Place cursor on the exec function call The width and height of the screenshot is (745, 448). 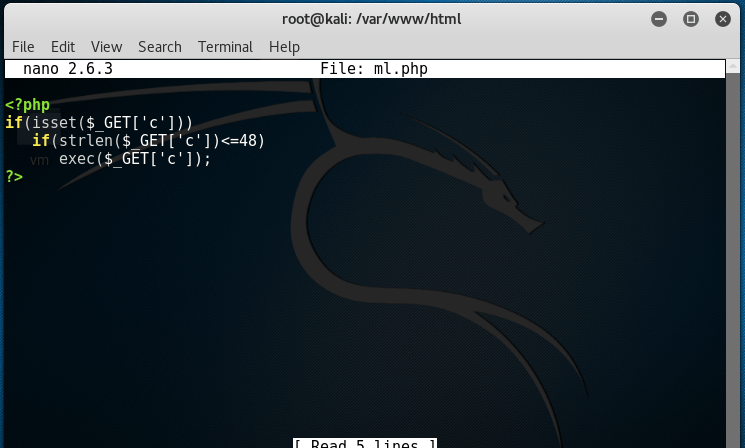[77, 159]
